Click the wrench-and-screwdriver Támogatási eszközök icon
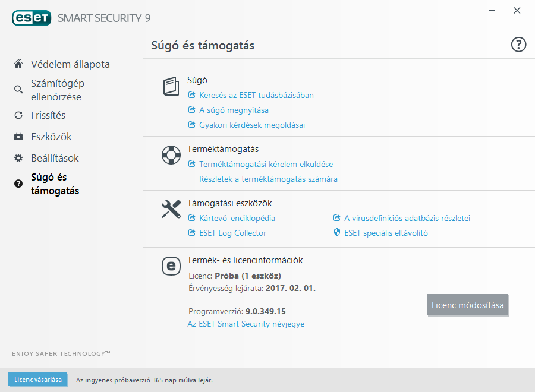The height and width of the screenshot is (392, 535). click(171, 209)
